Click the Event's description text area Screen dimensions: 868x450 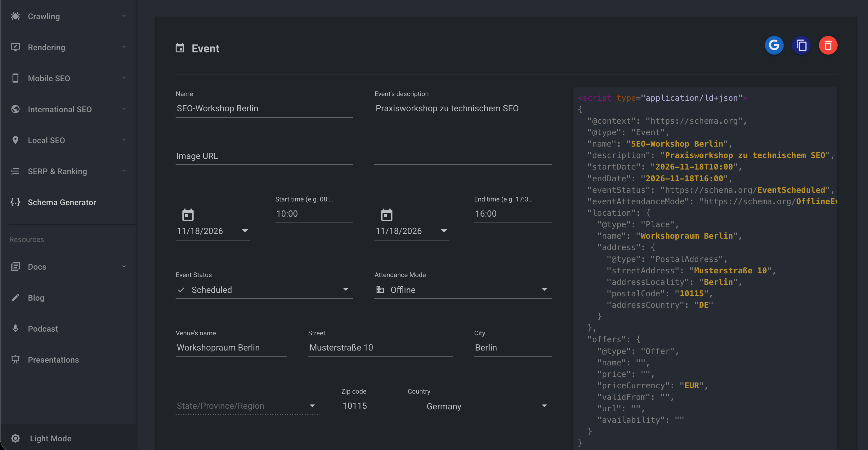(463, 133)
